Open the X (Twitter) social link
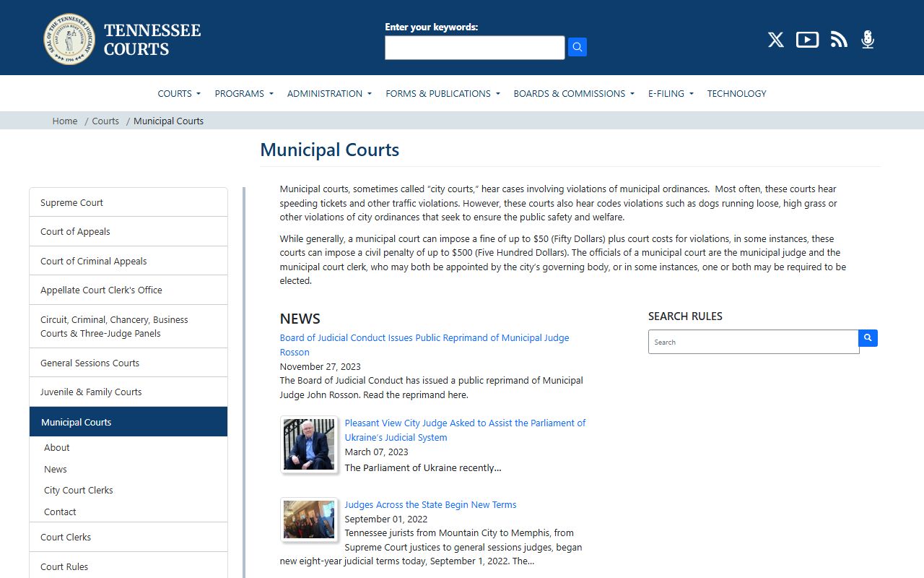 pyautogui.click(x=776, y=40)
